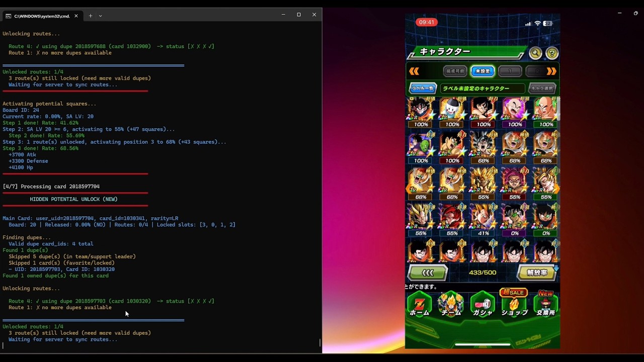Select the Piccolo and Goku card at 100%
Image resolution: width=644 pixels, height=362 pixels.
pos(421,149)
